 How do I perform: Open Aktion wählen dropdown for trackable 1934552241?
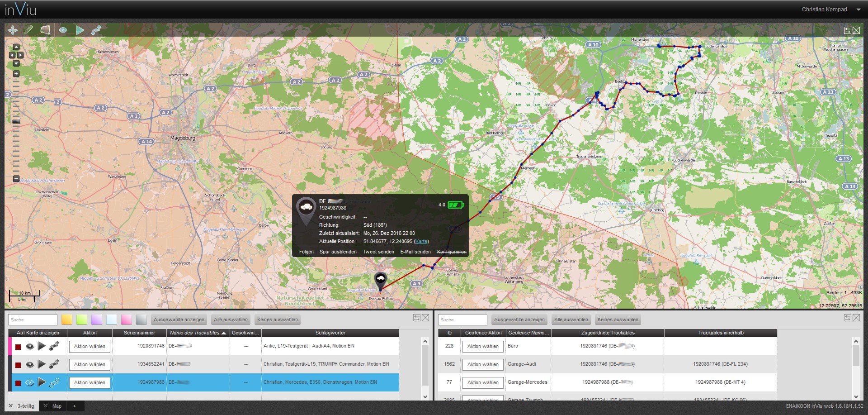90,364
